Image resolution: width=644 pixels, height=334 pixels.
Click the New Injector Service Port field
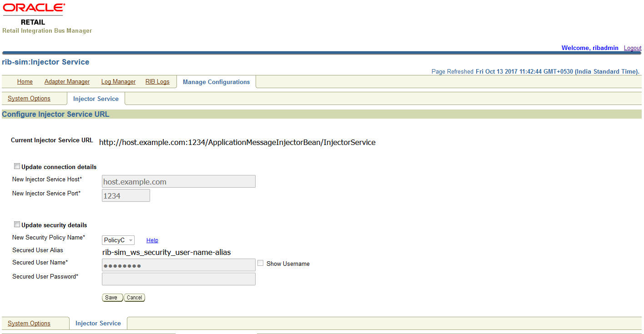(126, 195)
